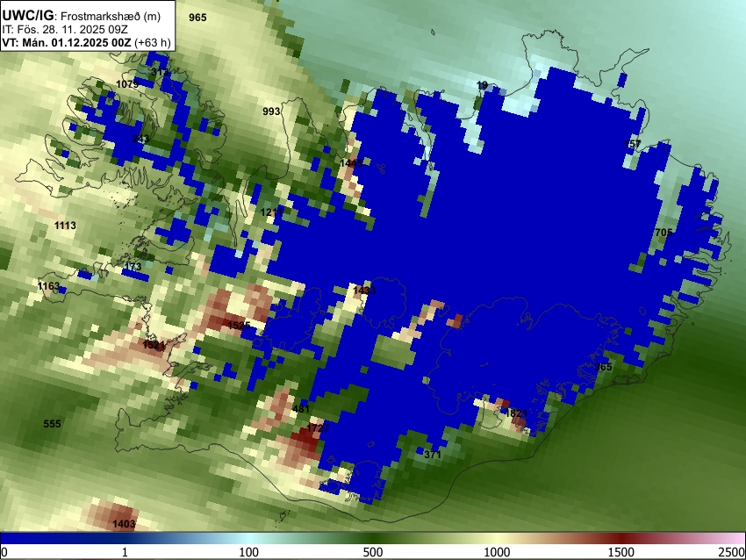Click the 993 value label

point(271,111)
